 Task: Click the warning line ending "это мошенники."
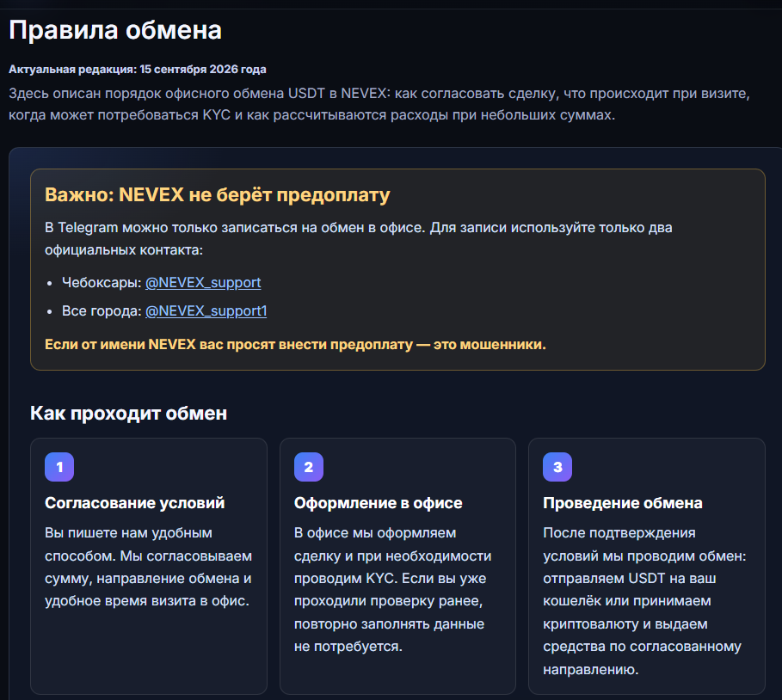pos(295,345)
